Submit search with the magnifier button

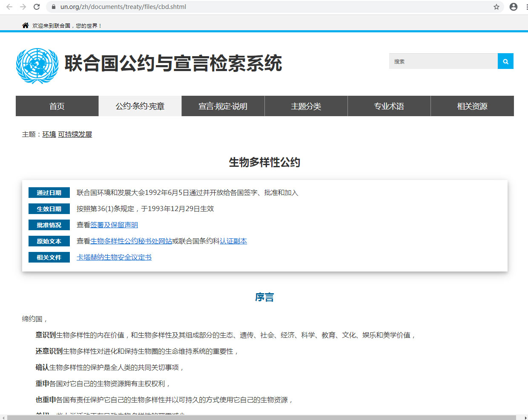click(505, 61)
